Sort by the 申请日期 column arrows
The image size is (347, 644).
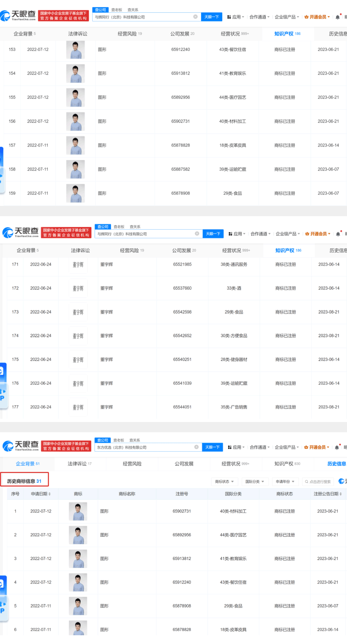pyautogui.click(x=49, y=494)
